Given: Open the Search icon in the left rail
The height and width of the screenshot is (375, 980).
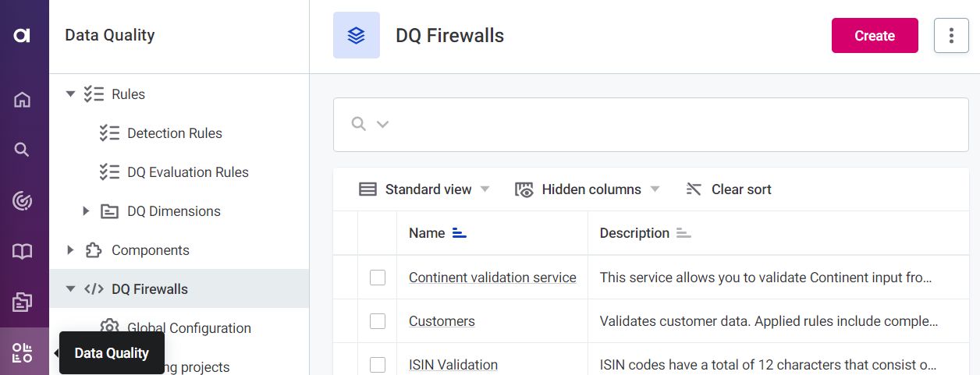Looking at the screenshot, I should (23, 150).
